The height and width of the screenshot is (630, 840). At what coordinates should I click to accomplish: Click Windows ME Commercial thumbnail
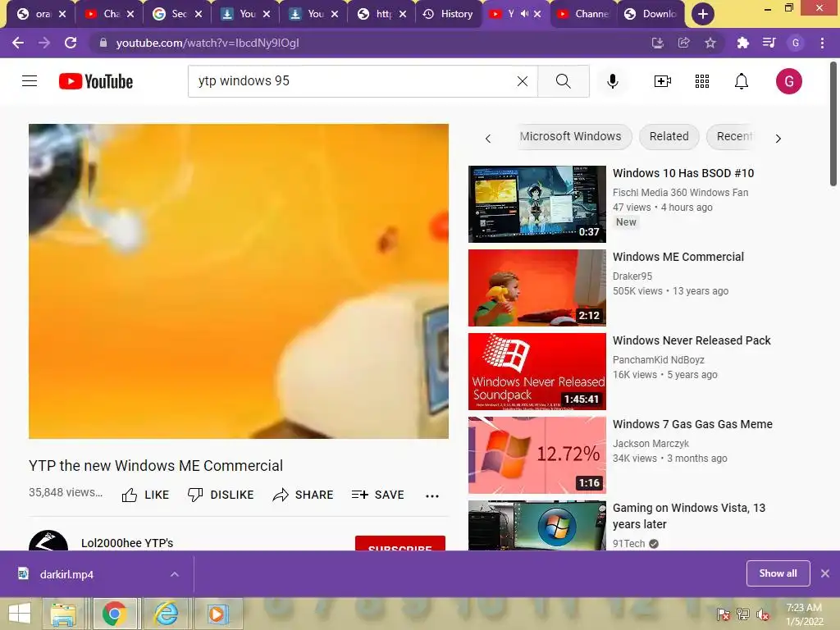(536, 288)
